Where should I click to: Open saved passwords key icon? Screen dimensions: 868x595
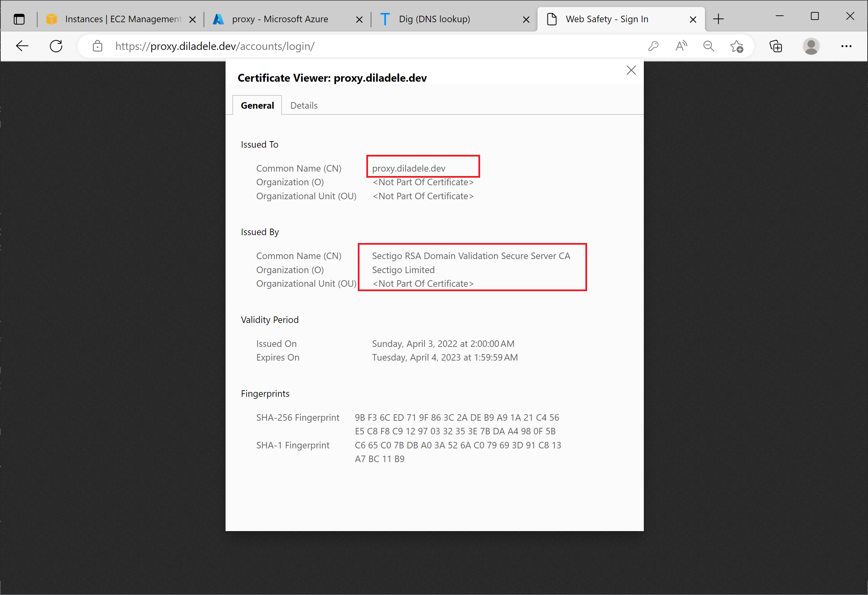653,46
